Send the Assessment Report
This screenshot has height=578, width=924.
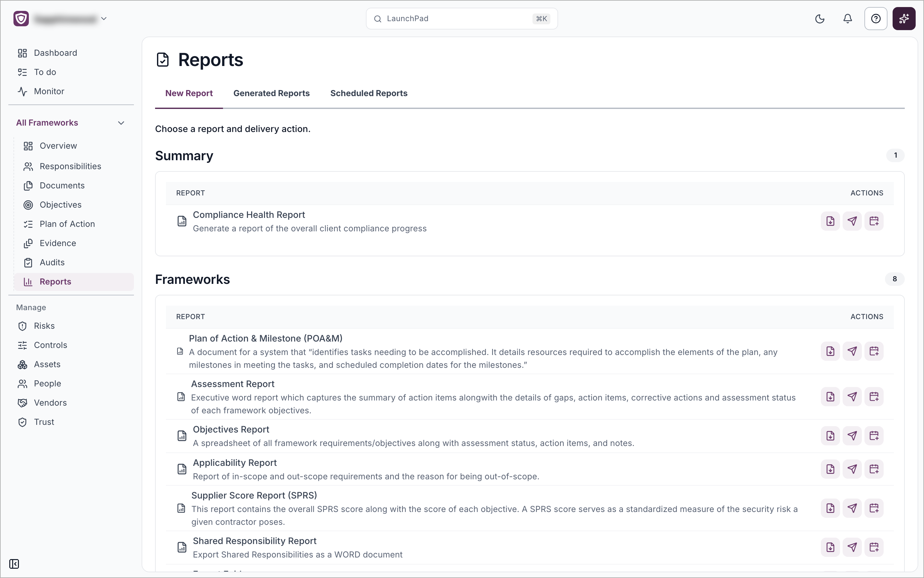tap(852, 396)
